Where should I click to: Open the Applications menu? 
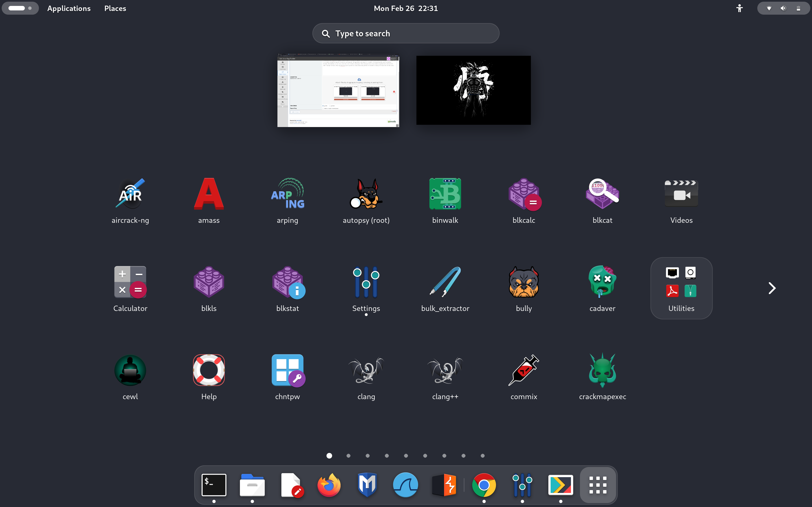point(69,8)
